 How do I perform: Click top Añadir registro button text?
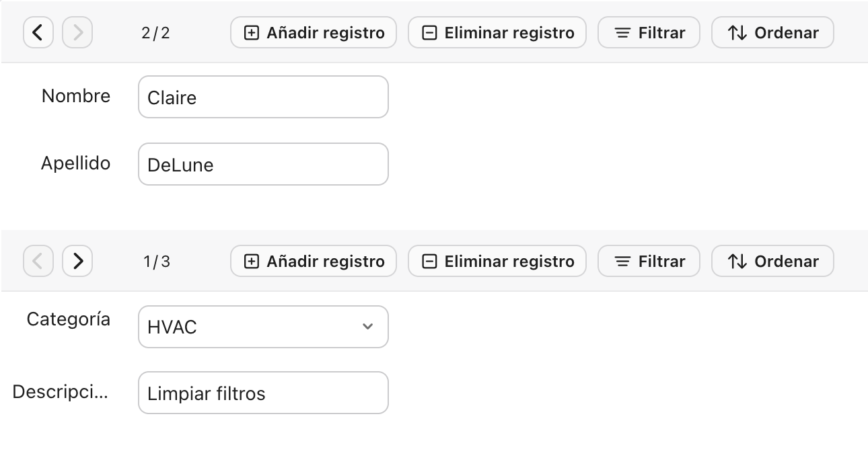(x=326, y=33)
